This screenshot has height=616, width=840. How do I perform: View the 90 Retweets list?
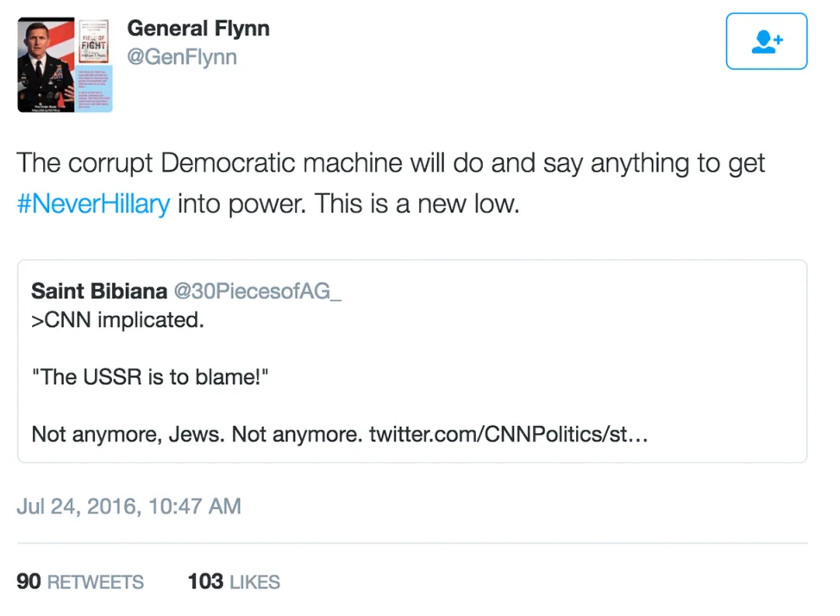point(80,581)
